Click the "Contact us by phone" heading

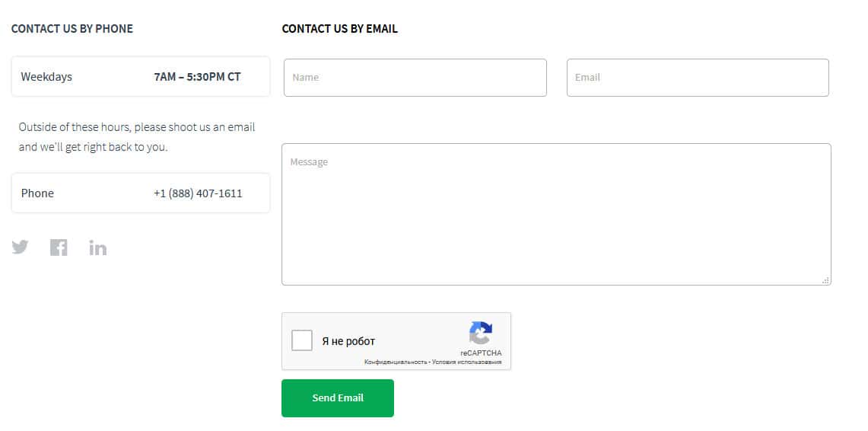pyautogui.click(x=72, y=29)
